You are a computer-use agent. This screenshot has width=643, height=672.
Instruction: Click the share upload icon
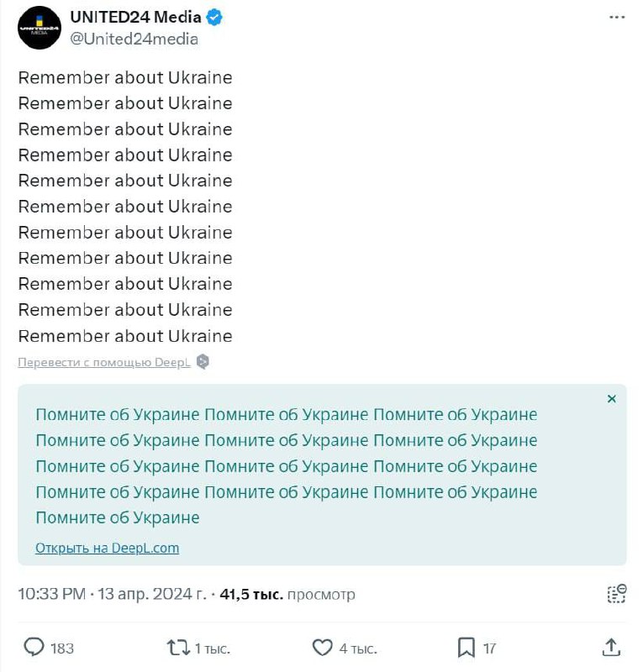pyautogui.click(x=611, y=647)
